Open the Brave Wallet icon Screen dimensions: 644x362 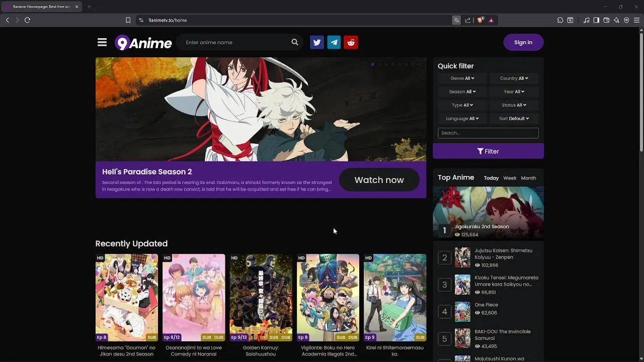606,20
